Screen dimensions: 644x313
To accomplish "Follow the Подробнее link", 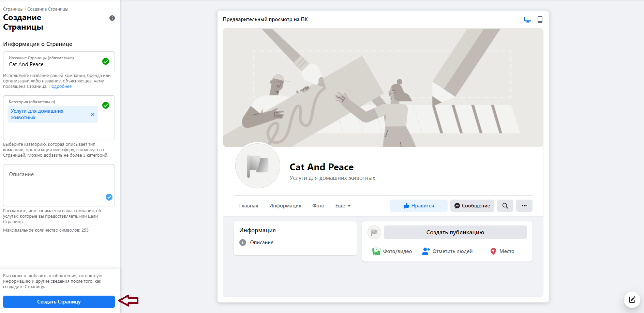I will [x=60, y=87].
